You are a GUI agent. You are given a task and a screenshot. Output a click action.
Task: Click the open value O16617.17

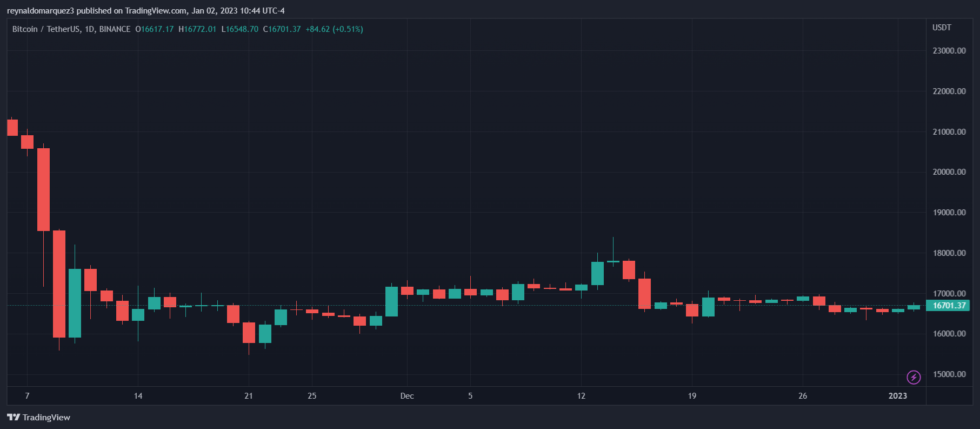pyautogui.click(x=154, y=29)
